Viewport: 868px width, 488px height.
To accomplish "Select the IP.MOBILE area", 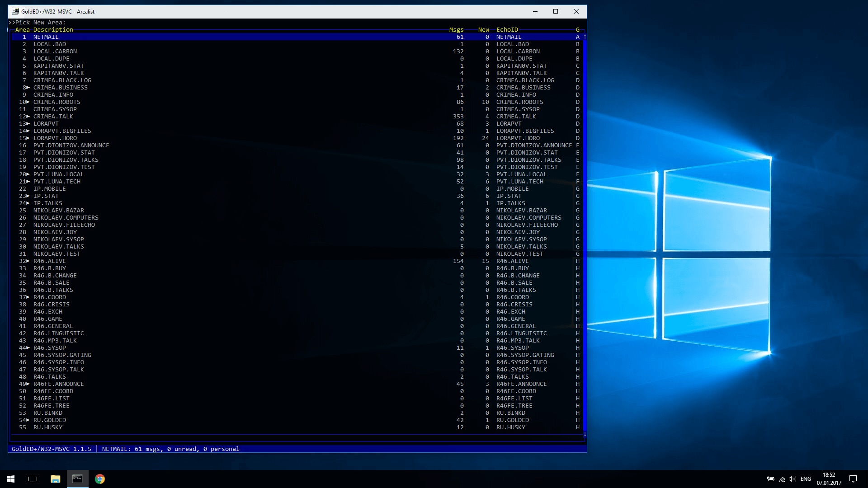I will [297, 189].
